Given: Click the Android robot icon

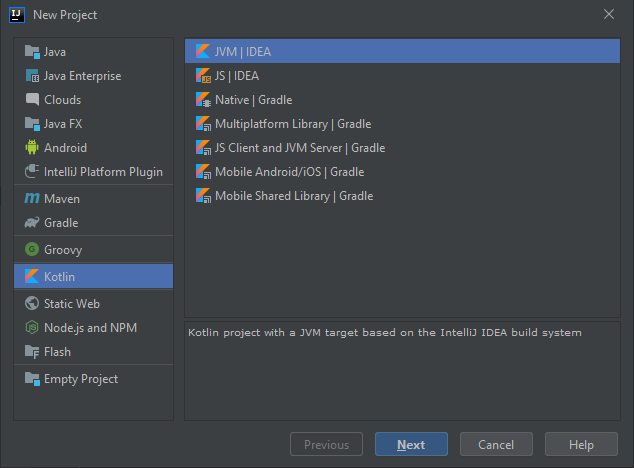Looking at the screenshot, I should point(32,148).
